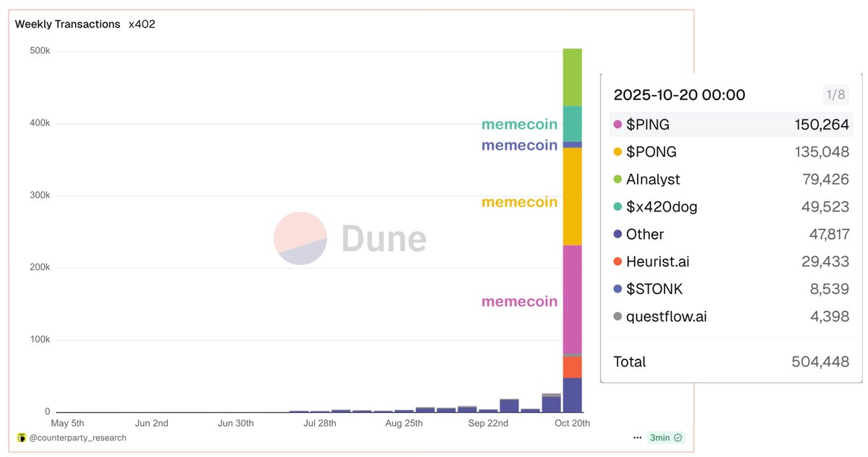Click the 1/8 page indicator

(x=834, y=95)
